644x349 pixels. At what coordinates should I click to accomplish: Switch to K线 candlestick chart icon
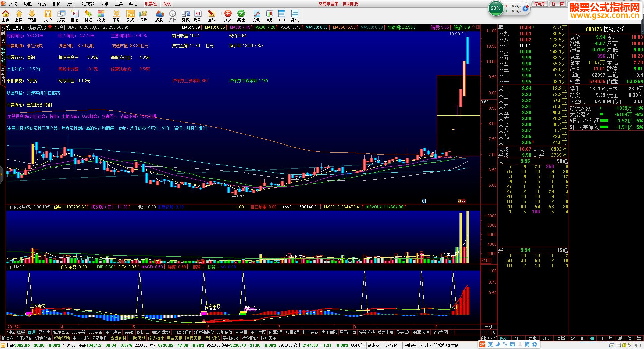(269, 16)
